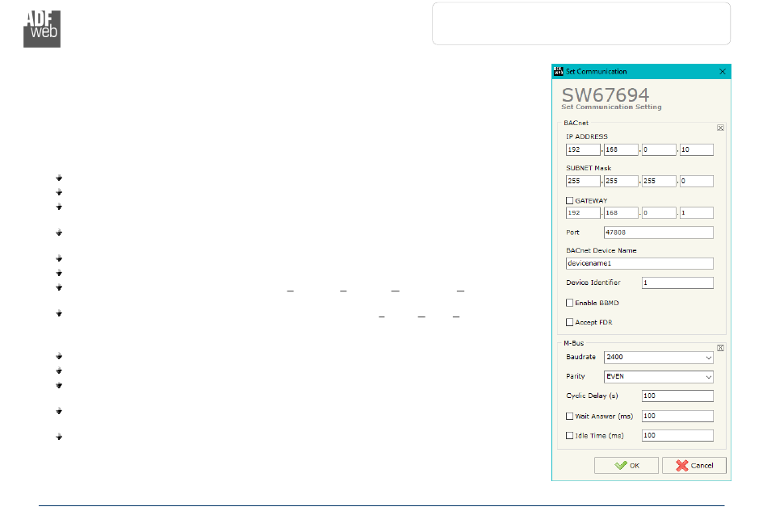Focus the Device Identifier field
Viewport: 767px width, 532px height.
[677, 283]
